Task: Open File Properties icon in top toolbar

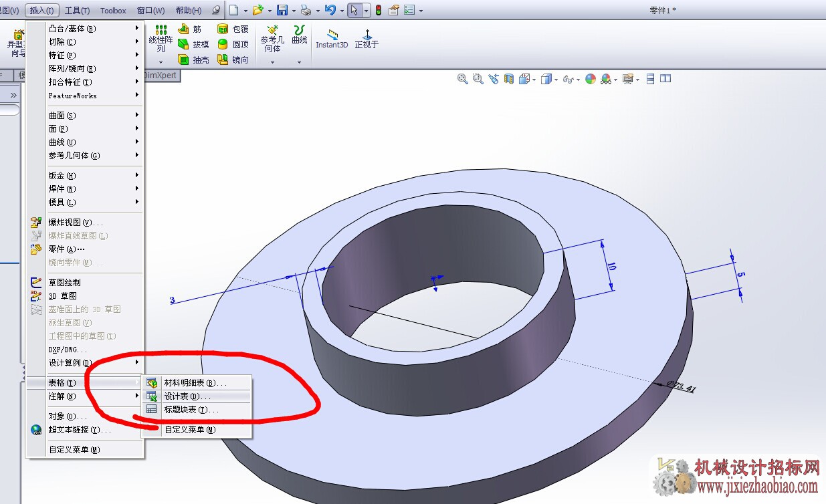Action: point(393,10)
